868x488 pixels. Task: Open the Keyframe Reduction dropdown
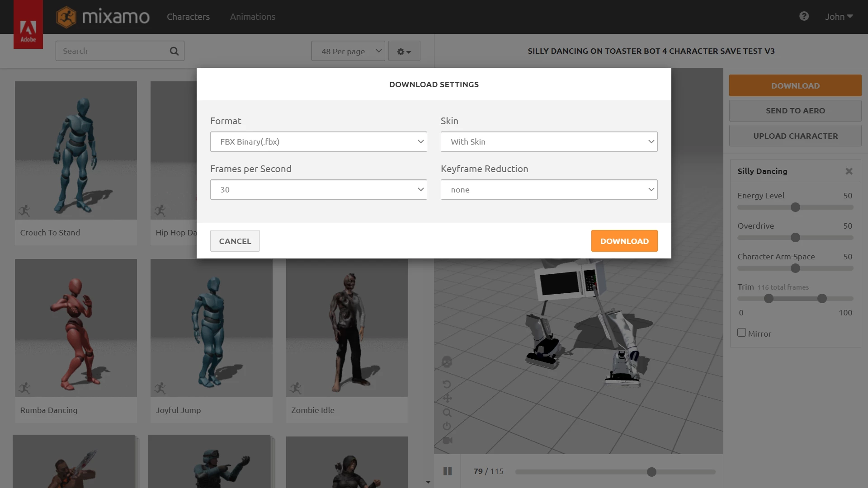549,190
